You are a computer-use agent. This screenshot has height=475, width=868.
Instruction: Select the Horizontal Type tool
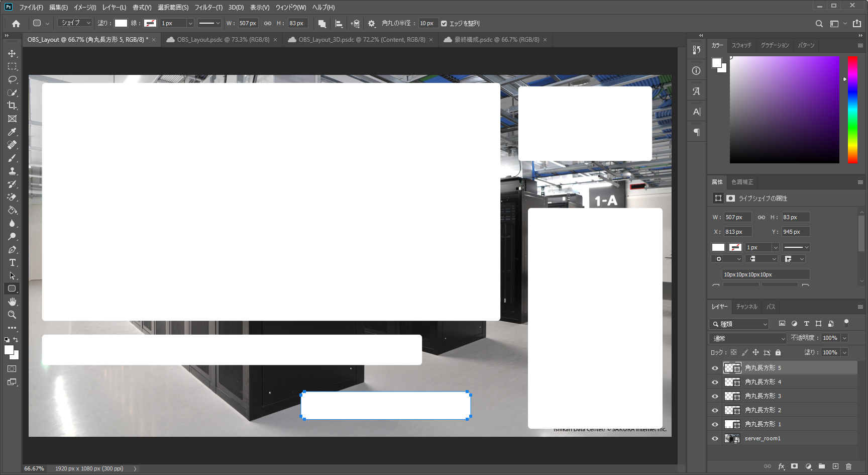click(x=12, y=262)
